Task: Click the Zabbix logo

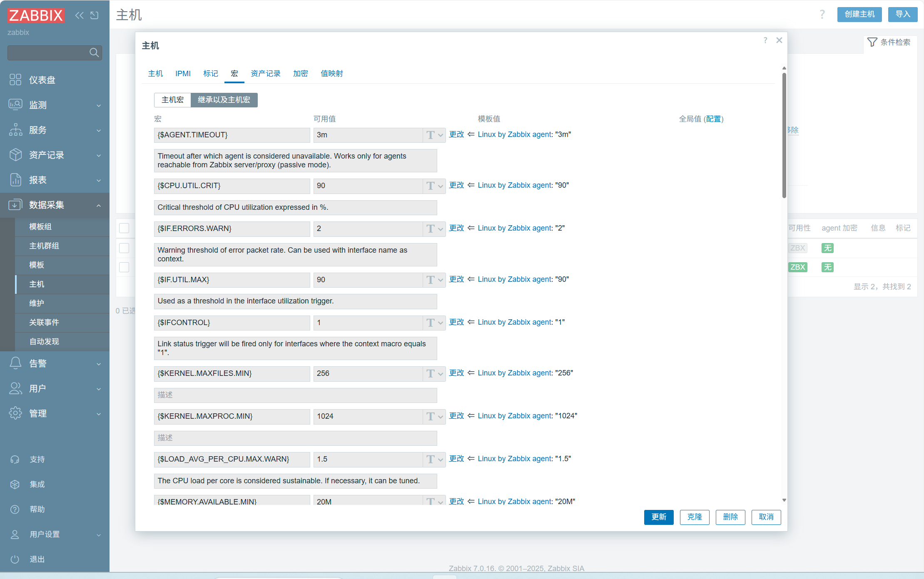Action: (x=36, y=15)
